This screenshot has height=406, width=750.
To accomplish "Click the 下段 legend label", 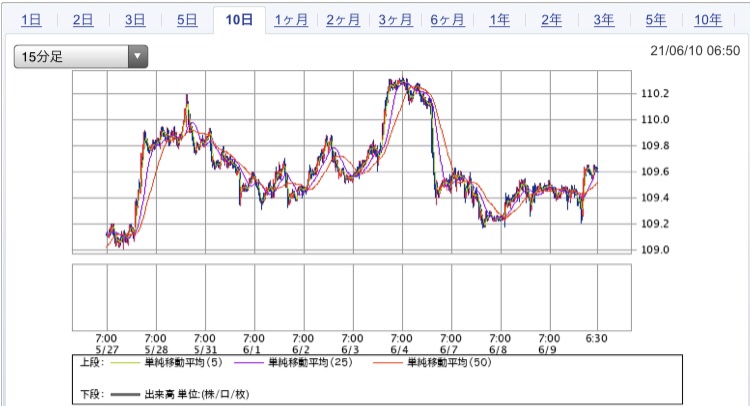I will [92, 394].
